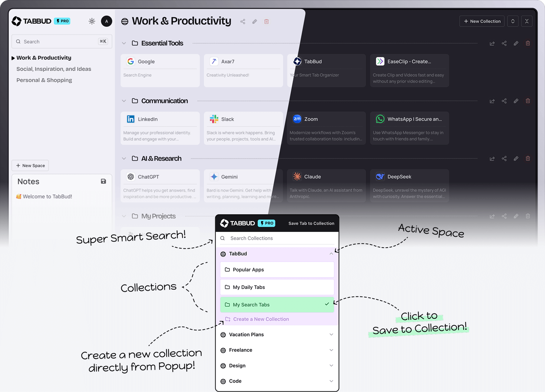The height and width of the screenshot is (392, 545).
Task: Click the avatar circle labeled A
Action: click(x=106, y=21)
